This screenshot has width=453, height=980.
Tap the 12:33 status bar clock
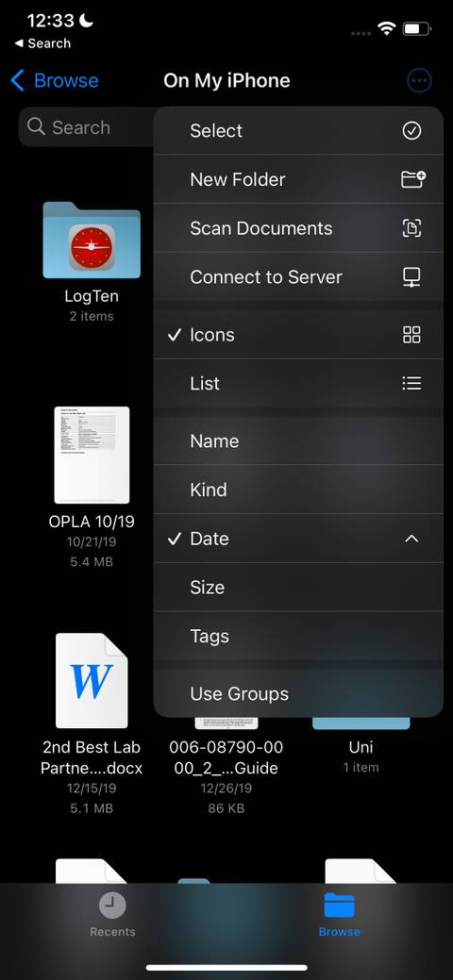click(x=50, y=21)
